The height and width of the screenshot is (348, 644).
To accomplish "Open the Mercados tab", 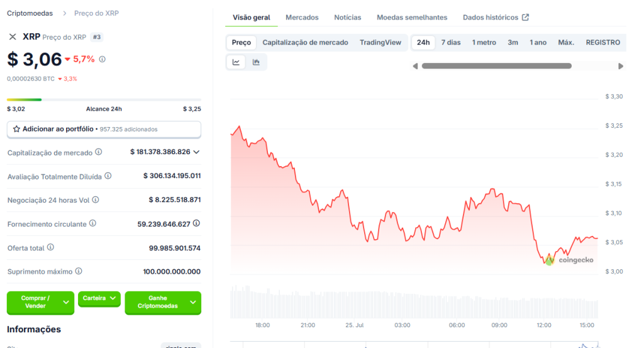I will [x=302, y=17].
